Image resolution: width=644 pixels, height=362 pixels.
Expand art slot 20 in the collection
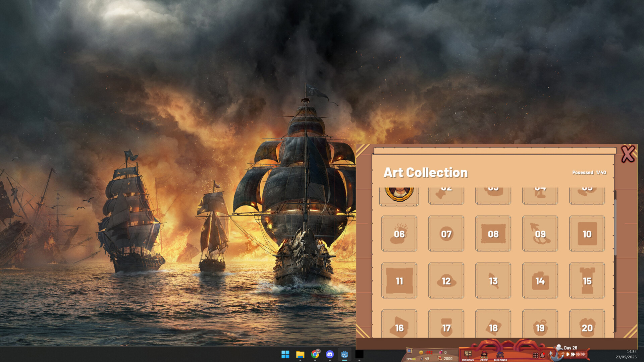click(587, 328)
